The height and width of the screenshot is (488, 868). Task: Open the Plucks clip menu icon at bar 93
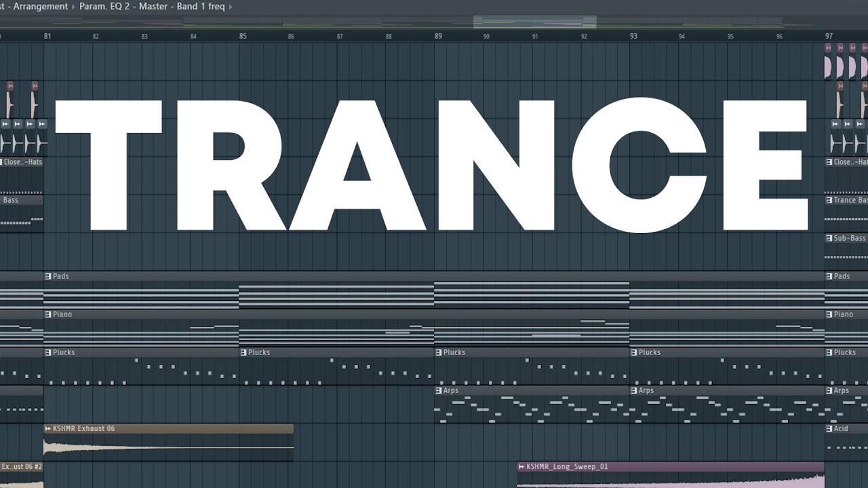pos(634,352)
